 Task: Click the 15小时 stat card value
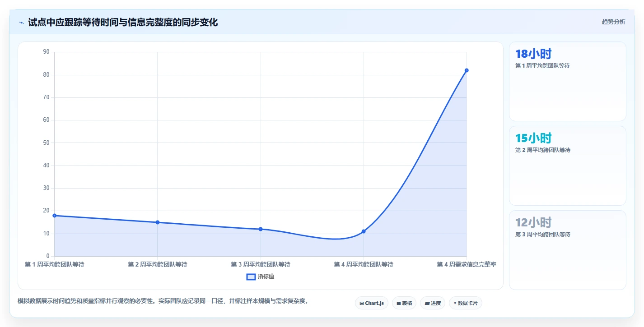(533, 138)
